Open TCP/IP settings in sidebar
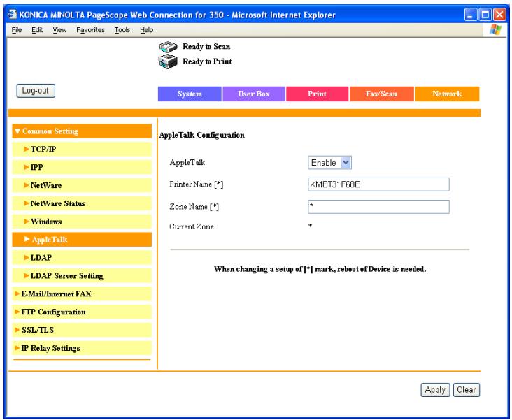Image resolution: width=512 pixels, height=420 pixels. (82, 149)
